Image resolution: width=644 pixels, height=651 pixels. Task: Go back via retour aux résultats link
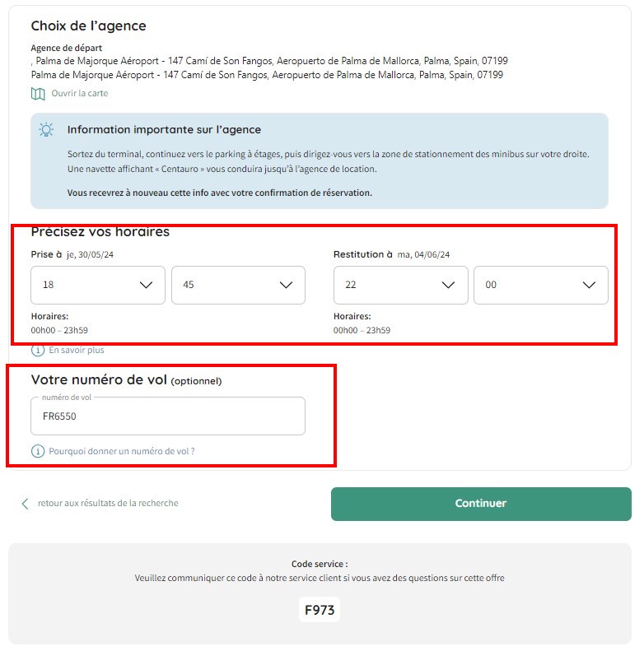108,503
